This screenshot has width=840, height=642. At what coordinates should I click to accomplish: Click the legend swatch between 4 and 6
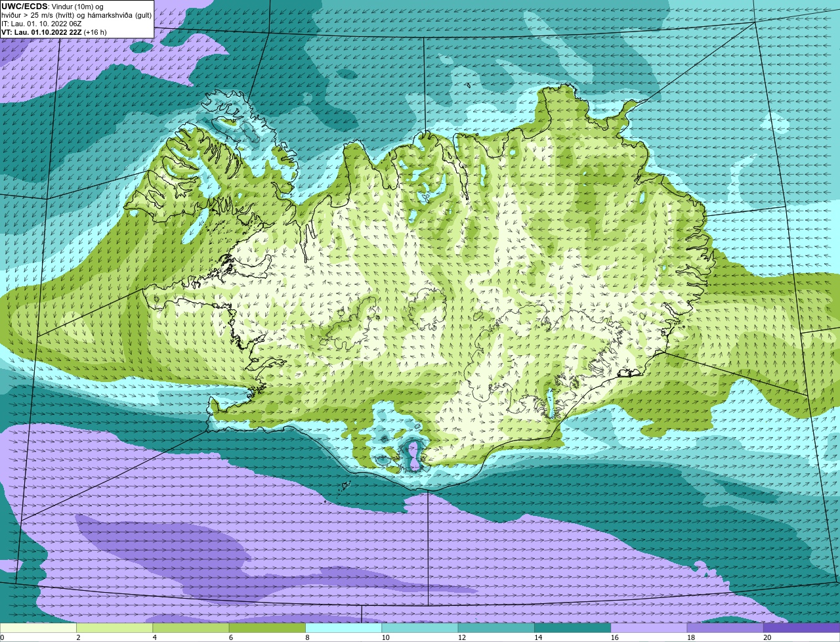pos(191,628)
